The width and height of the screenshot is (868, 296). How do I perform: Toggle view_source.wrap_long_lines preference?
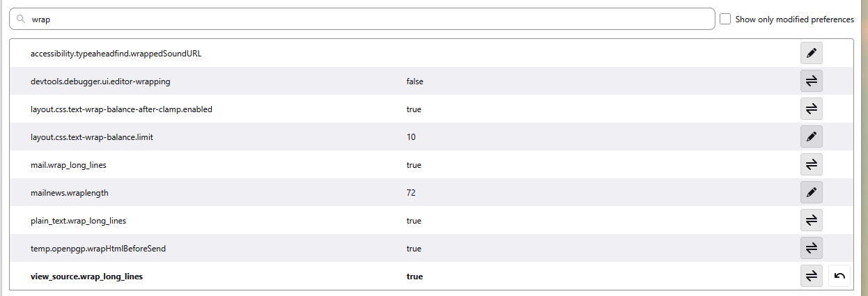pyautogui.click(x=811, y=276)
